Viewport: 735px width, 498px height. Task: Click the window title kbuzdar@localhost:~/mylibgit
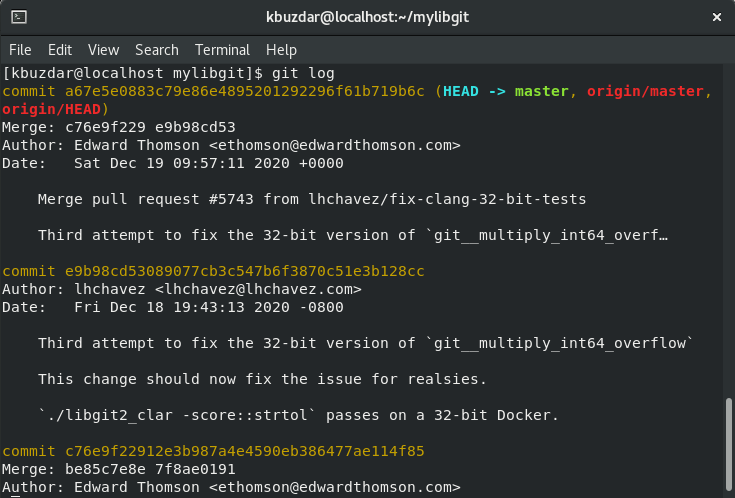366,17
